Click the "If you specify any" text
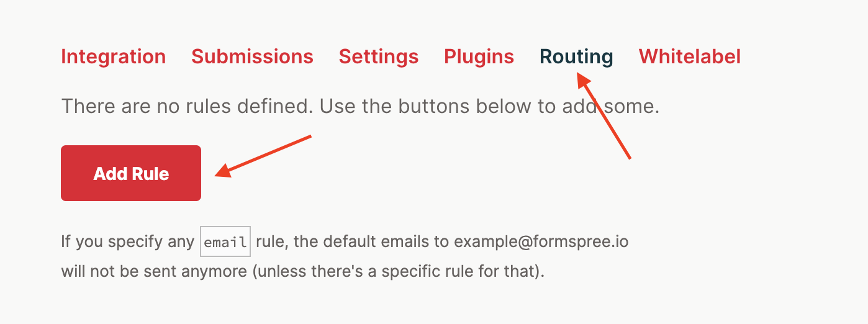Viewport: 868px width, 324px height. [128, 241]
